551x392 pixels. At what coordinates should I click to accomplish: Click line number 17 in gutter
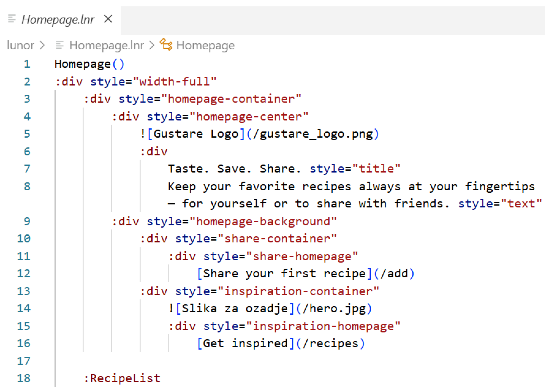pos(24,361)
